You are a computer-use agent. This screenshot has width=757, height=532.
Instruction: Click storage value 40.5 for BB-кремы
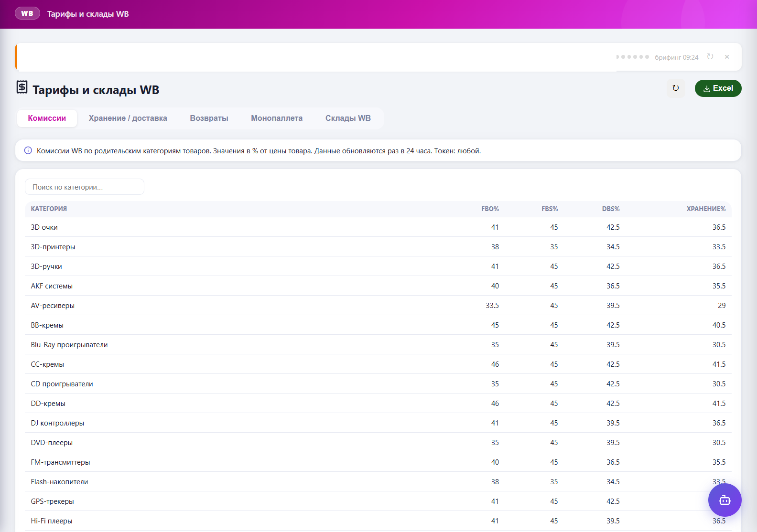pos(719,325)
